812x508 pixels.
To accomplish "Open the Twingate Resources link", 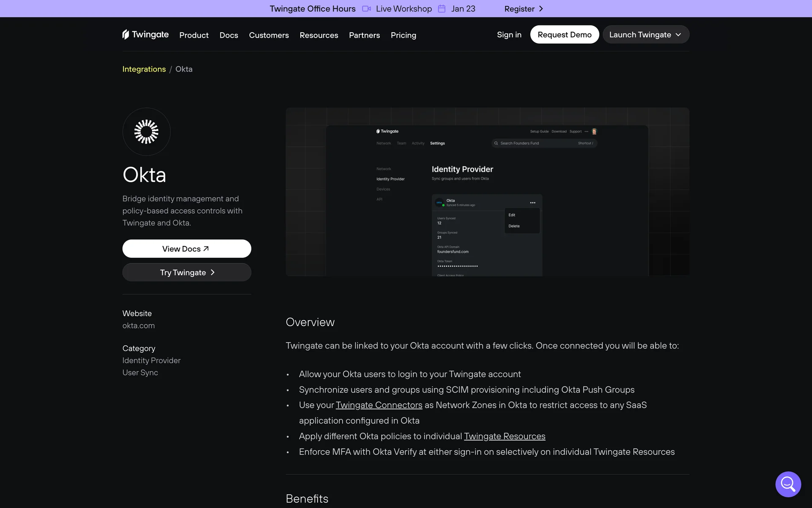I will [504, 436].
